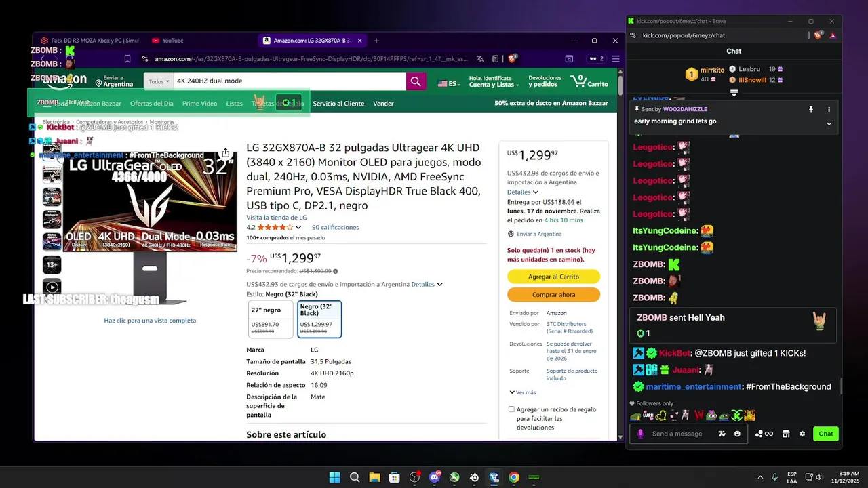Open the Vender menu item
Image resolution: width=868 pixels, height=488 pixels.
(x=383, y=103)
